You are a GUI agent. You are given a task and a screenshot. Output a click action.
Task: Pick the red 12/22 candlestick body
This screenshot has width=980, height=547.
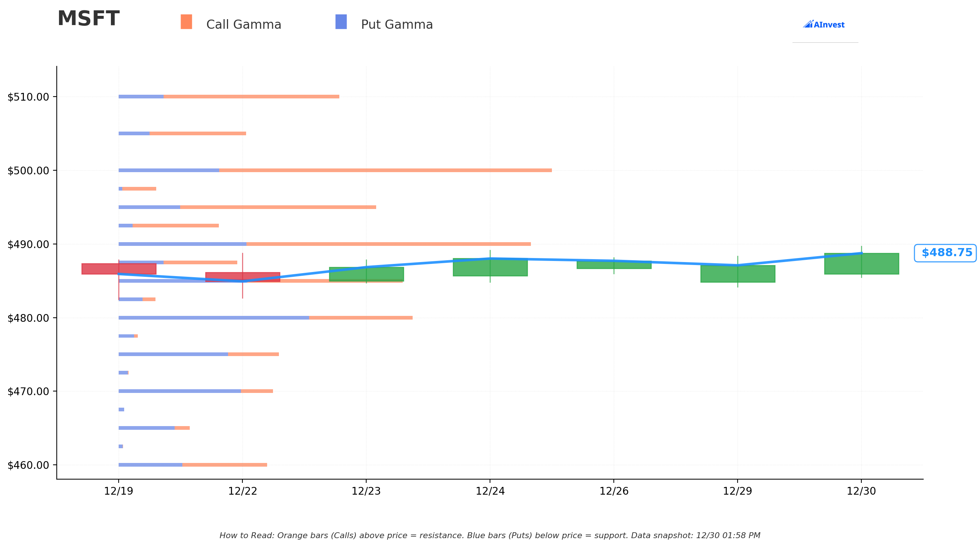click(243, 277)
